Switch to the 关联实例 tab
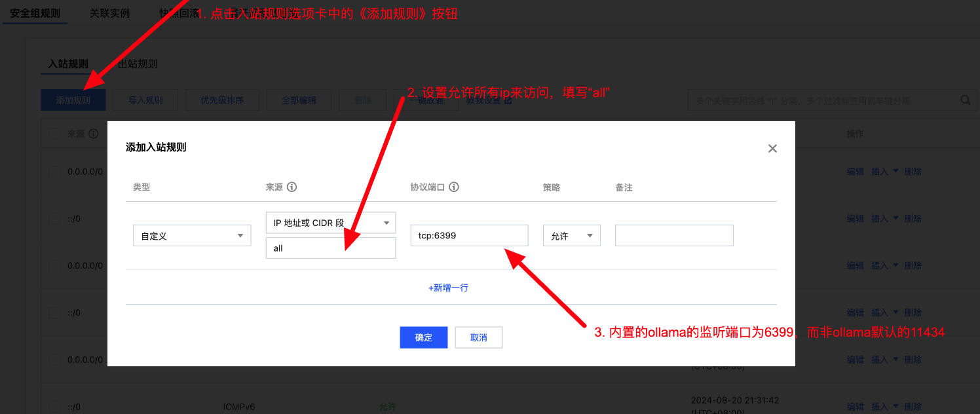The height and width of the screenshot is (414, 980). pos(109,13)
